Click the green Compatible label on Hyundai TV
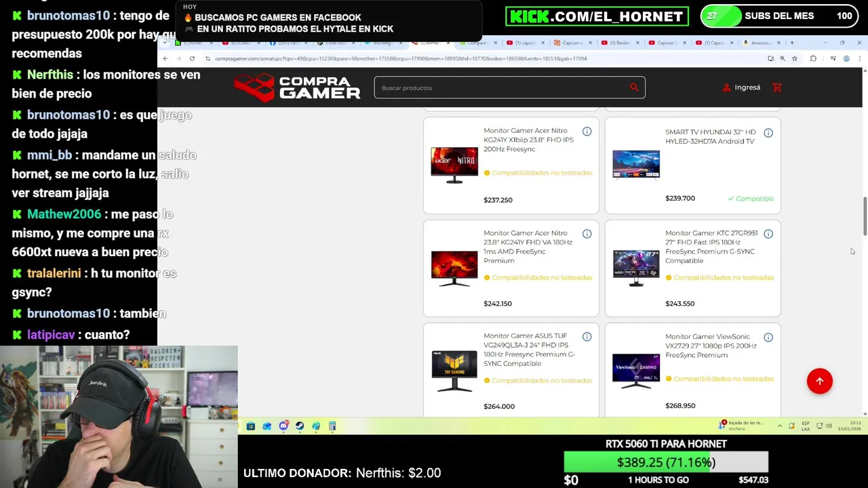Screen dimensions: 868x488 751,199
